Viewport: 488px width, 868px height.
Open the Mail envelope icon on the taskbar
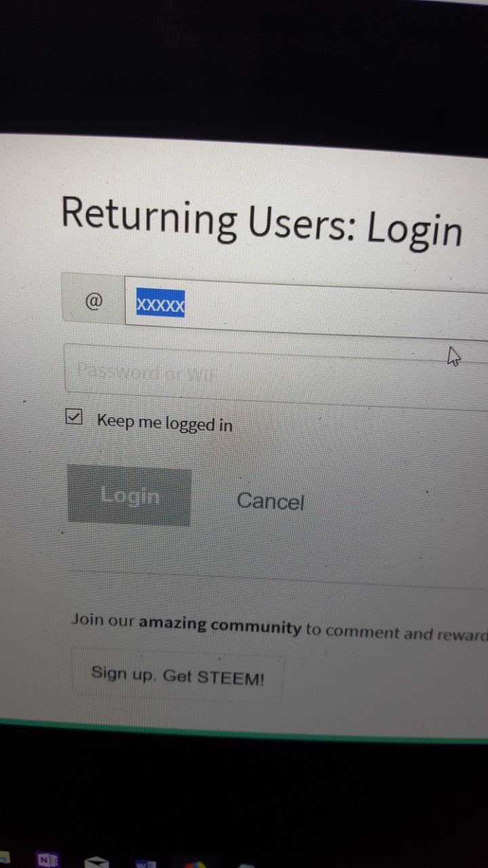pyautogui.click(x=96, y=862)
